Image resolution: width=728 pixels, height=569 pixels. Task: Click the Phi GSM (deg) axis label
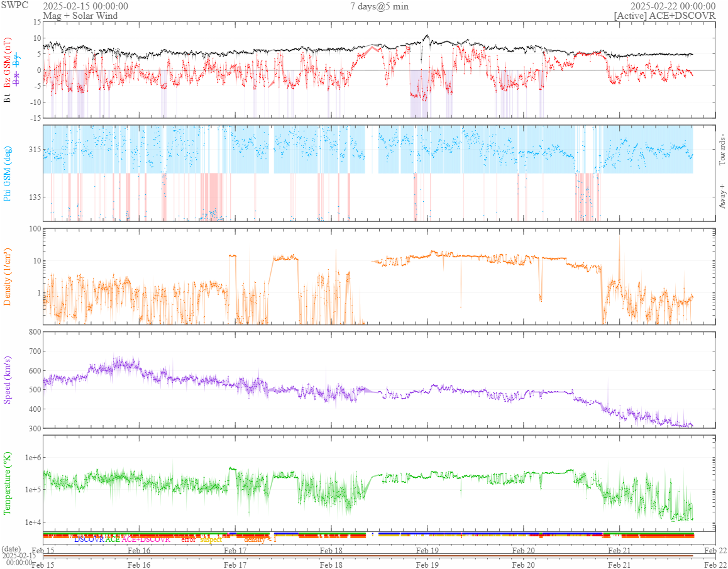(x=8, y=174)
